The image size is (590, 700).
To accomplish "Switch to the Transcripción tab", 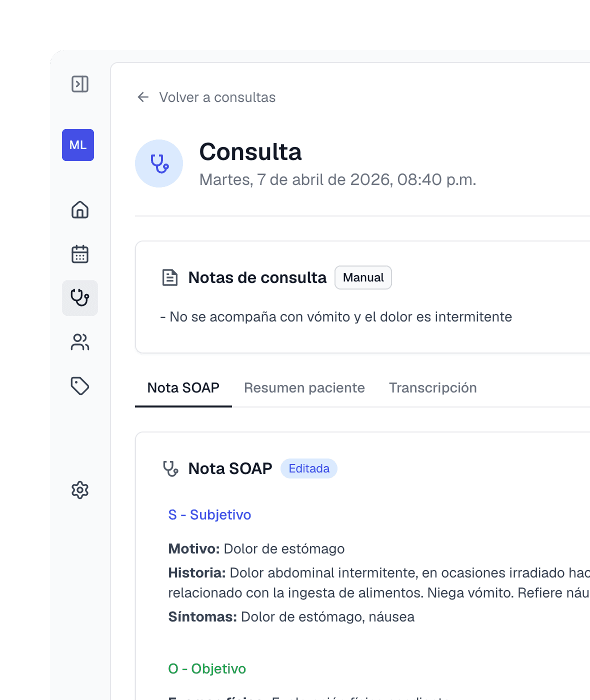I will click(x=433, y=388).
